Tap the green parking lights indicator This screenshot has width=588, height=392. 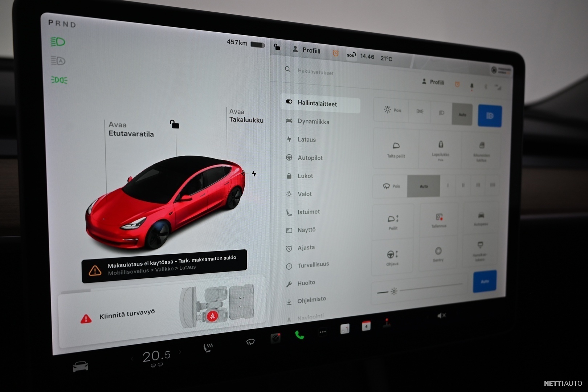click(x=59, y=80)
